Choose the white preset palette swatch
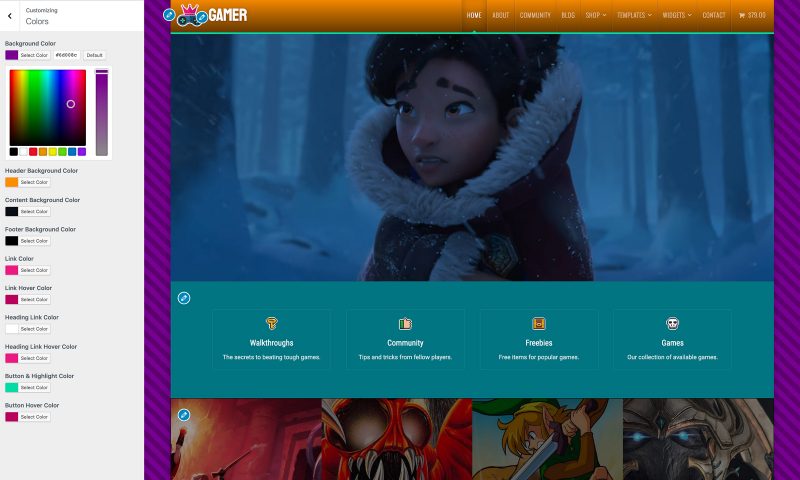Viewport: 800px width, 480px height. pyautogui.click(x=23, y=151)
